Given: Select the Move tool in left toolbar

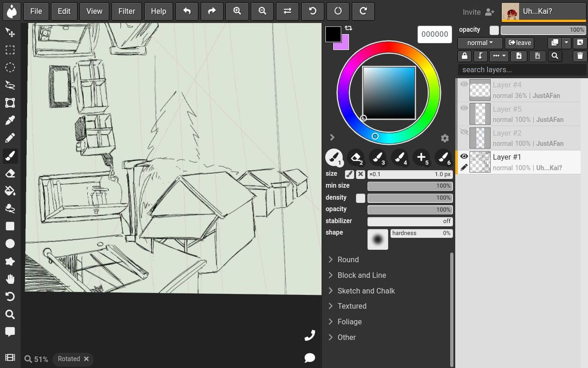Looking at the screenshot, I should point(10,32).
